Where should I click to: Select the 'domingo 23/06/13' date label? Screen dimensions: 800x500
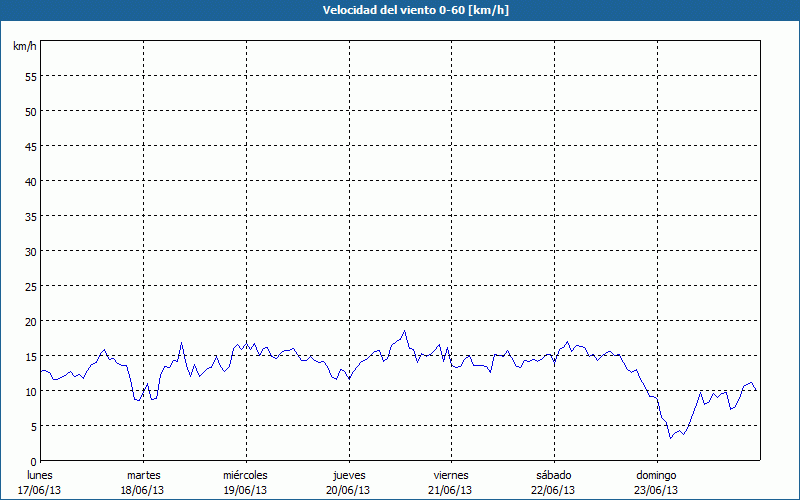[x=656, y=482]
